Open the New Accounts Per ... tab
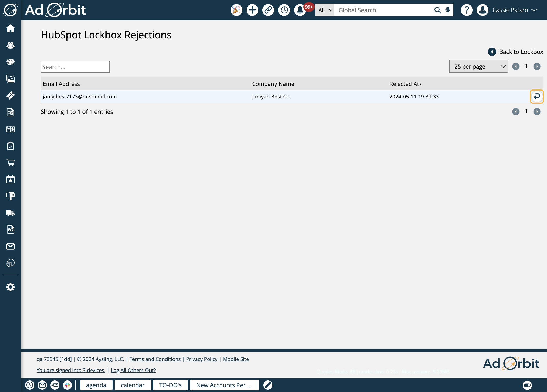The image size is (547, 392). 224,385
